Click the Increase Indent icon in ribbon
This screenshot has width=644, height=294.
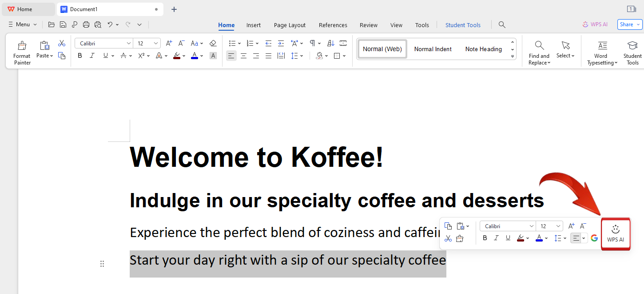pos(281,43)
